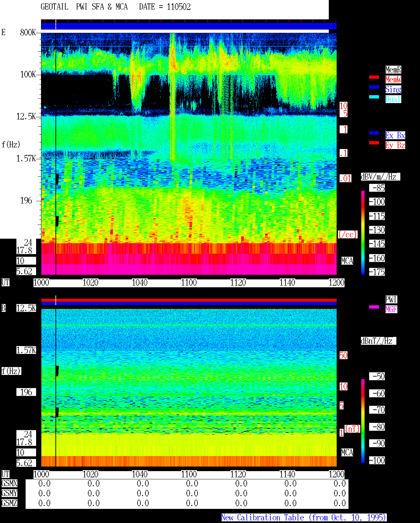Click the red .01 tick right of E panel
420x523 pixels.
point(345,178)
